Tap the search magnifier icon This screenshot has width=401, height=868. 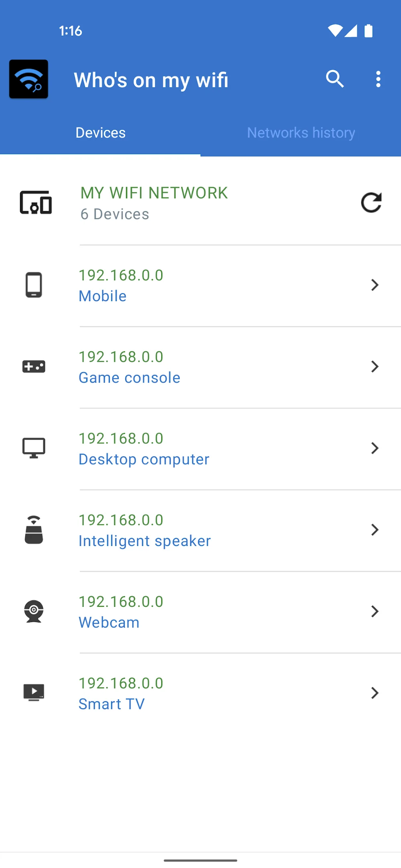[335, 79]
